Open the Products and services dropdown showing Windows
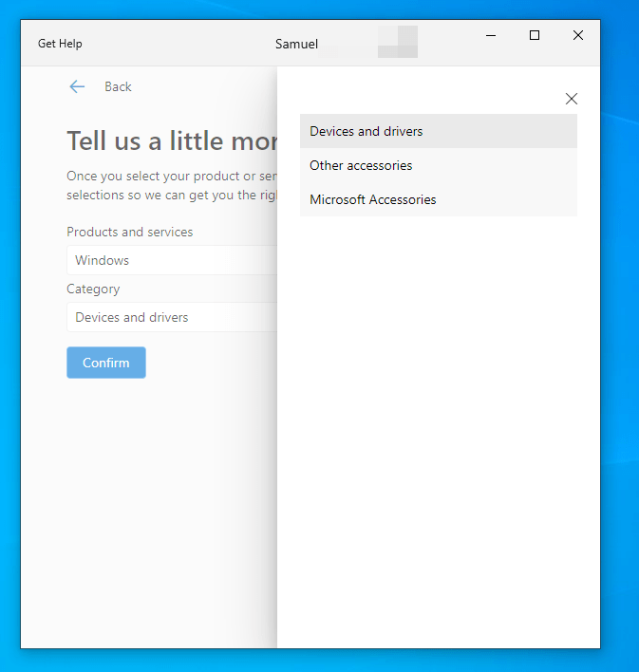This screenshot has height=672, width=639. coord(172,260)
